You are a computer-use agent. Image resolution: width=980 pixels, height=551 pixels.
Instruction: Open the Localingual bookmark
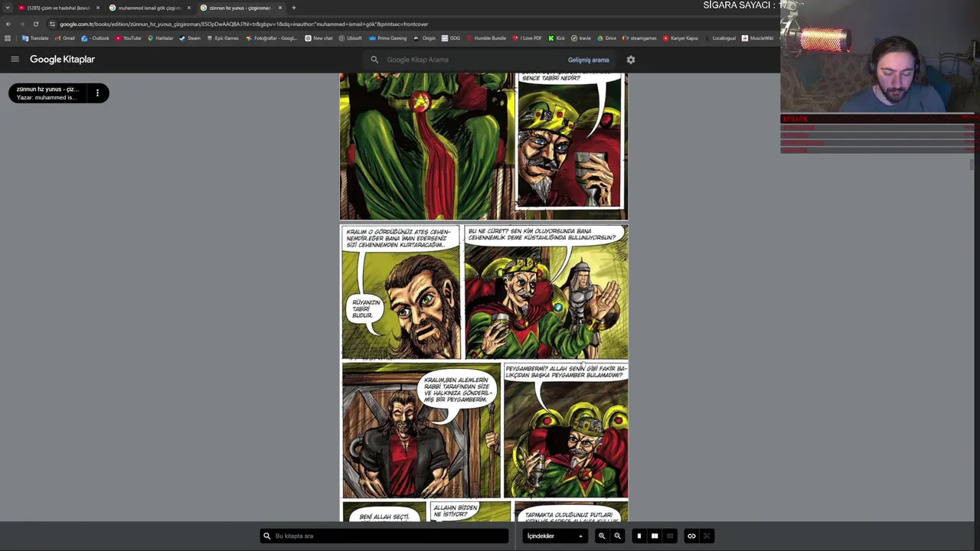720,38
